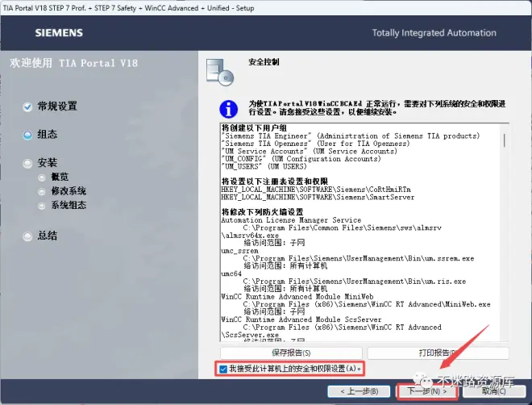Click the Totally Integrated Automation header text
This screenshot has height=405, width=532.
(x=434, y=33)
